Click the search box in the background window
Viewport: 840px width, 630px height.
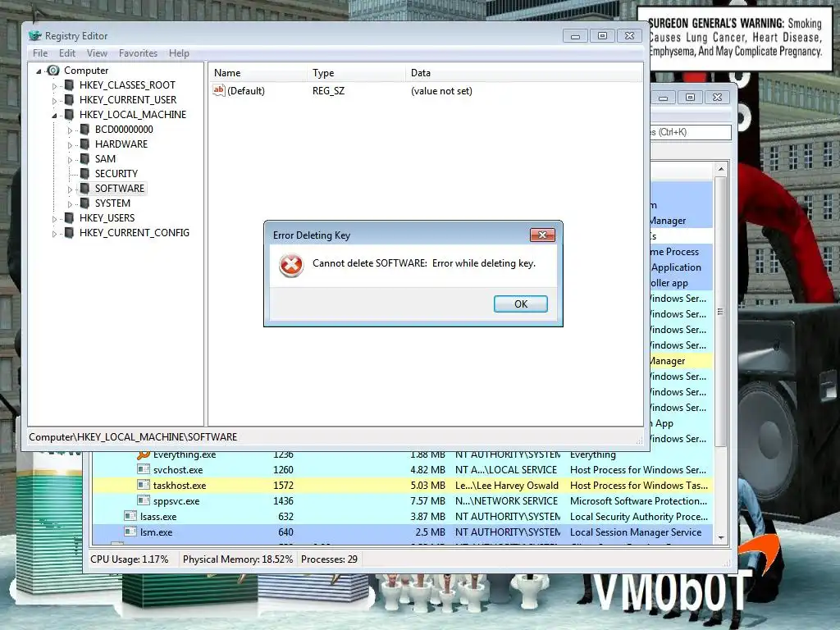[x=691, y=132]
